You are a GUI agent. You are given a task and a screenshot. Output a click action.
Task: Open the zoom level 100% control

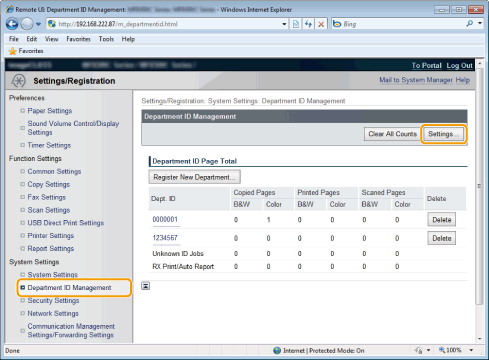point(450,350)
